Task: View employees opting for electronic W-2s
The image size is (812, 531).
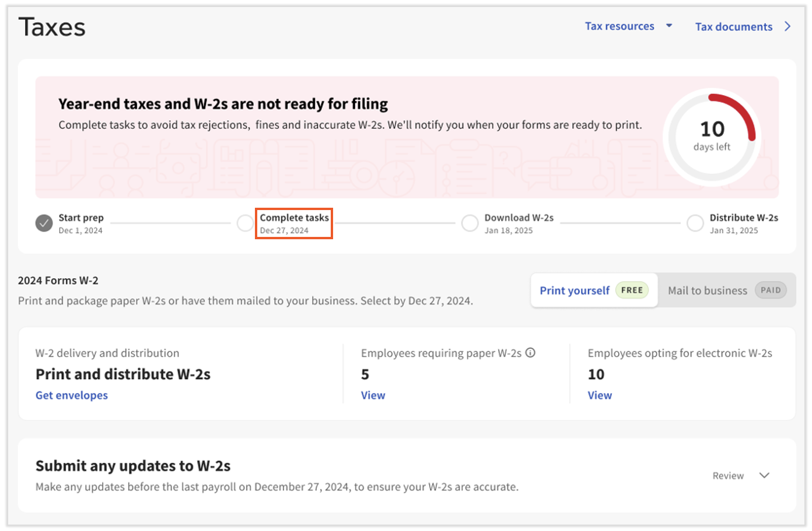Action: click(600, 395)
